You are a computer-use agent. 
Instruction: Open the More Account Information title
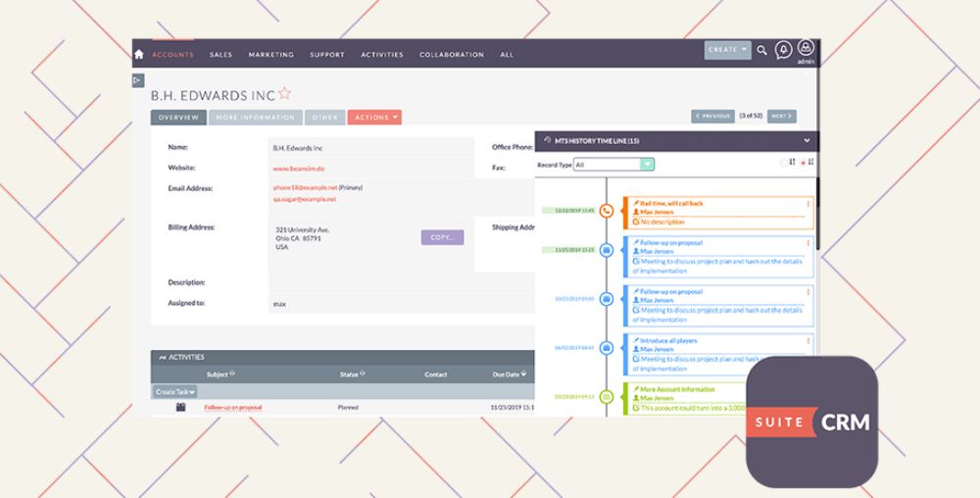(677, 390)
